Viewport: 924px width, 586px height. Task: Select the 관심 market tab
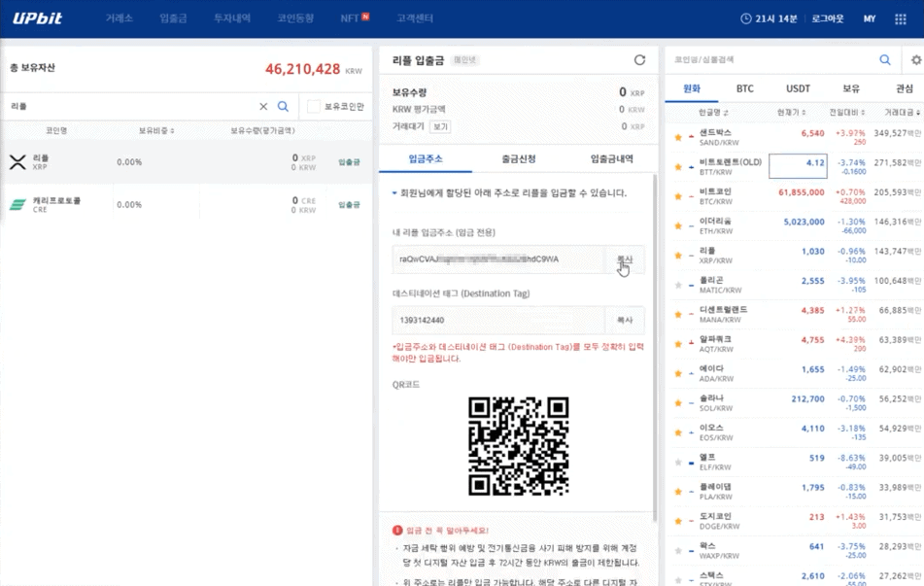[x=904, y=88]
